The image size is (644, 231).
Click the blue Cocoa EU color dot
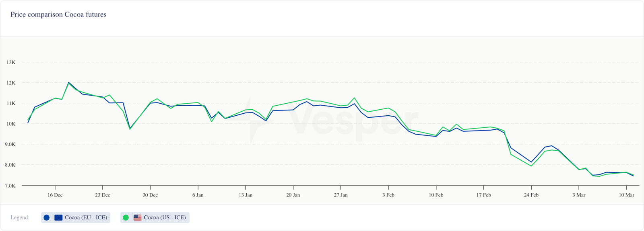point(47,218)
